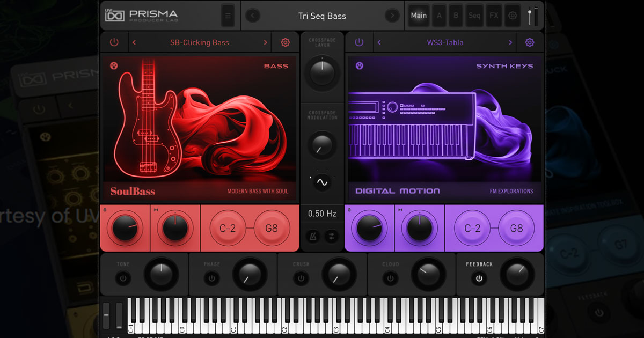Toggle power for the SB-Clicking Bass layer
The image size is (644, 338).
[x=114, y=42]
